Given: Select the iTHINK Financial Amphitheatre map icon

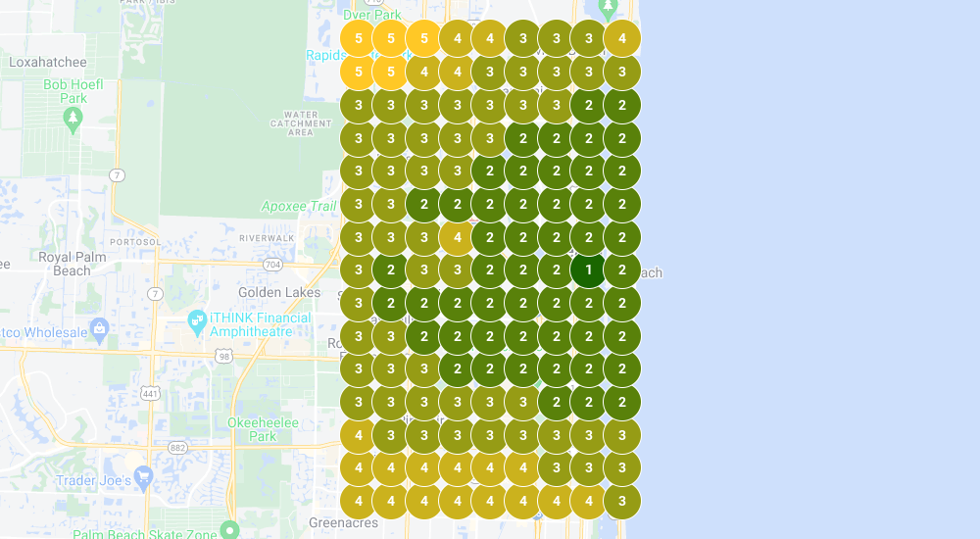Looking at the screenshot, I should click(x=197, y=321).
